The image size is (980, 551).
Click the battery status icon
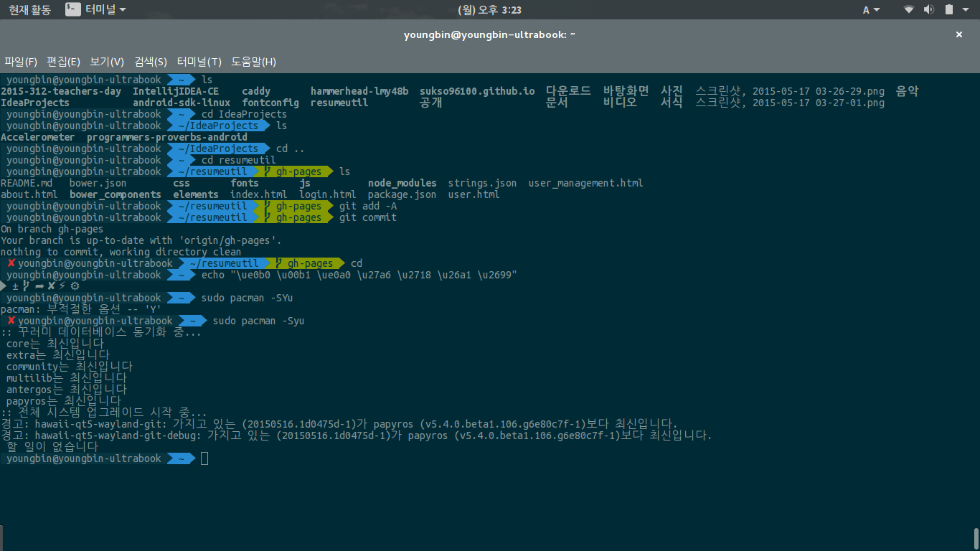948,9
